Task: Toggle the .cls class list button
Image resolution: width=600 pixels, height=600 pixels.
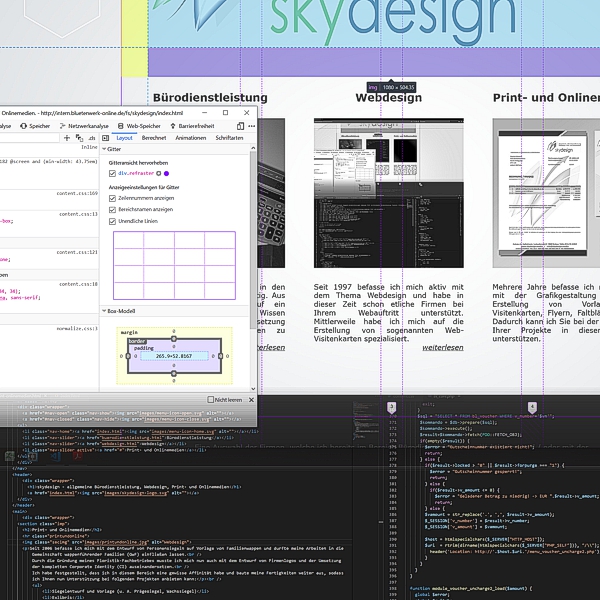Action: pyautogui.click(x=92, y=138)
